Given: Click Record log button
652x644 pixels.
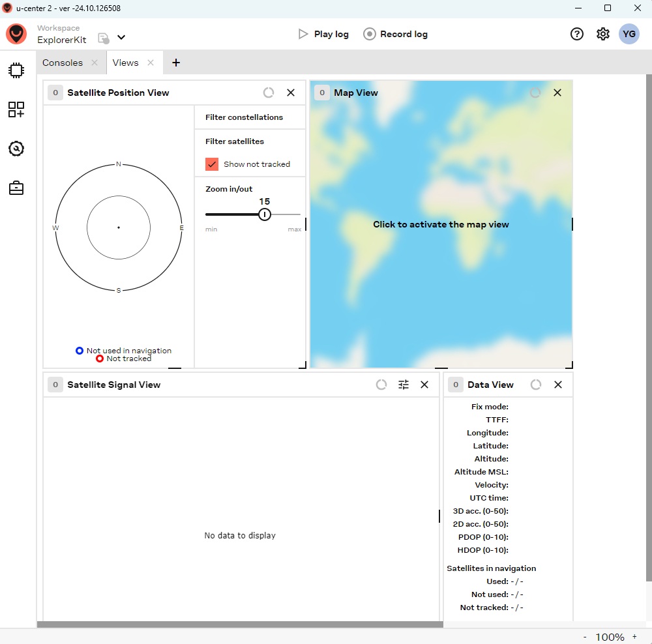Looking at the screenshot, I should pyautogui.click(x=396, y=34).
